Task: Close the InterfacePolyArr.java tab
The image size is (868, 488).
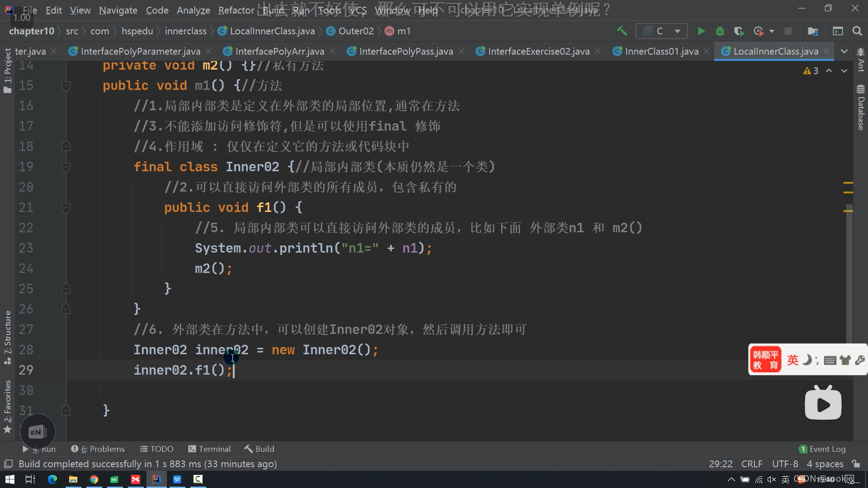Action: [x=333, y=52]
